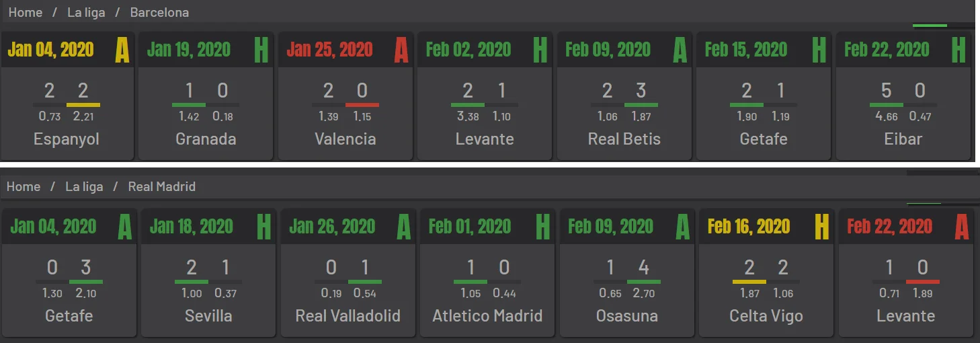The height and width of the screenshot is (343, 980).
Task: Go Home from the Real Madrid breadcrumb
Action: pyautogui.click(x=24, y=186)
